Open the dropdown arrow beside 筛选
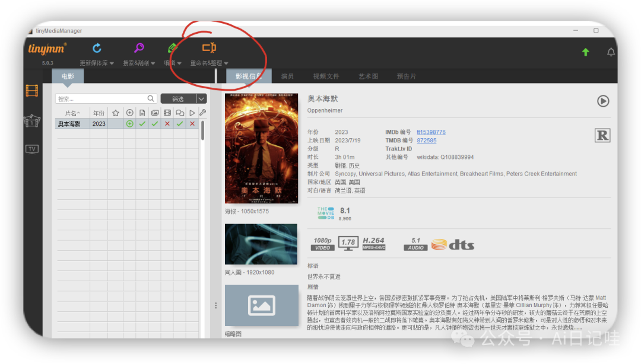Screen dimensions: 641x364 coord(202,99)
